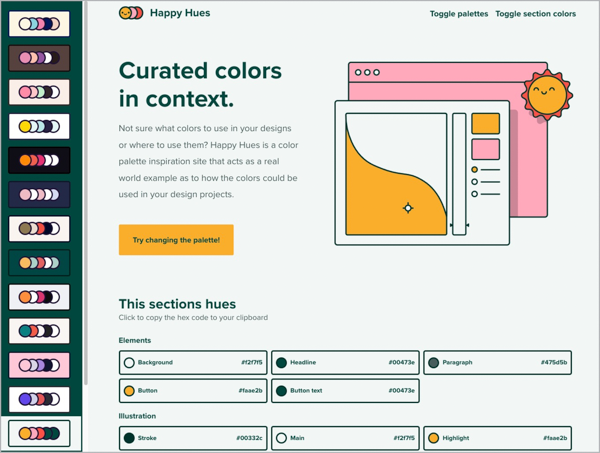600x453 pixels.
Task: Pick the pink background palette thumbnail
Action: (39, 365)
